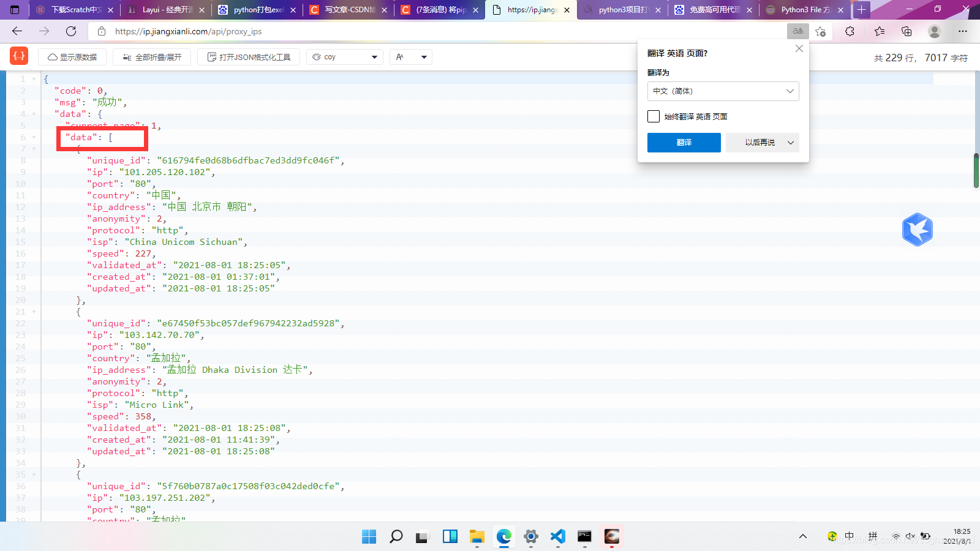Open the Eclipse icon in taskbar
This screenshot has height=551, width=980.
click(612, 537)
